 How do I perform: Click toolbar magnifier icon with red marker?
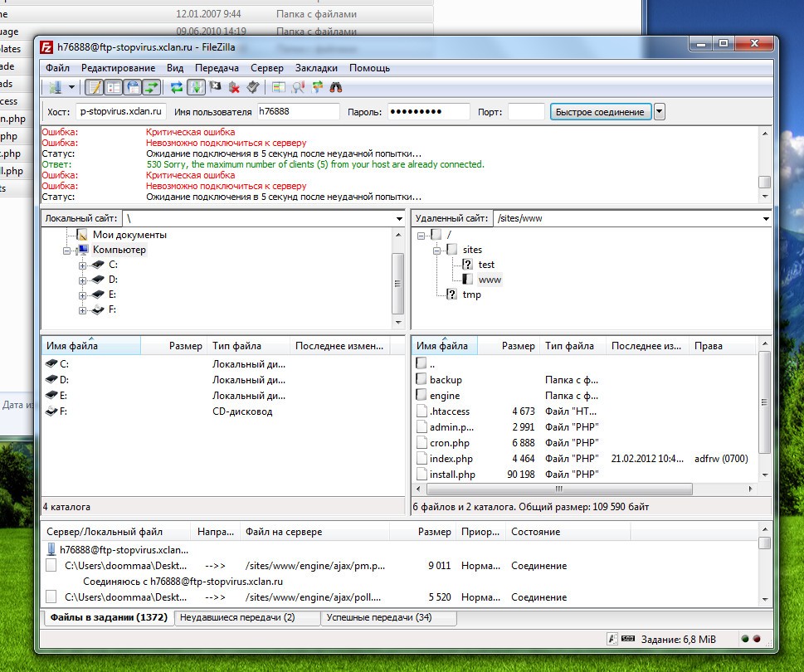(298, 87)
